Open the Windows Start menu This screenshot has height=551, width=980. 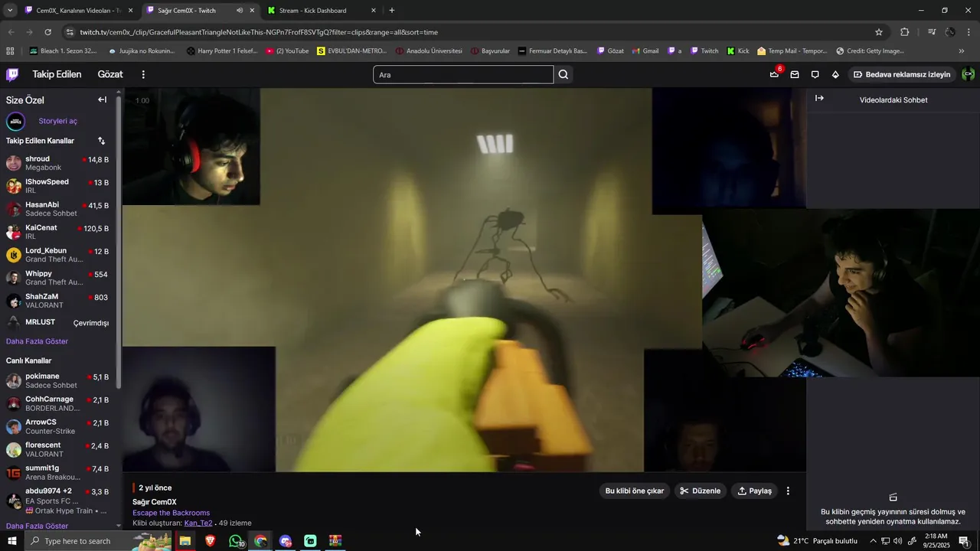click(x=11, y=541)
